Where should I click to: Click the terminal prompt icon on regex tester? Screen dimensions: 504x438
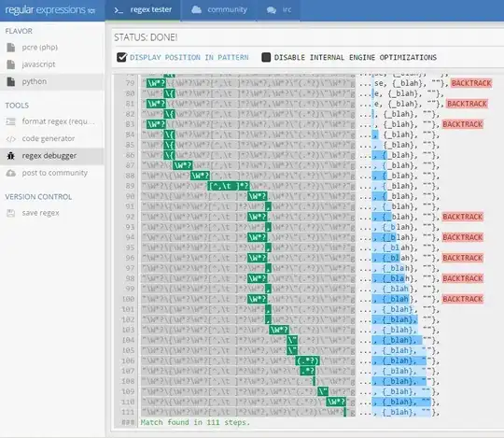pyautogui.click(x=119, y=10)
